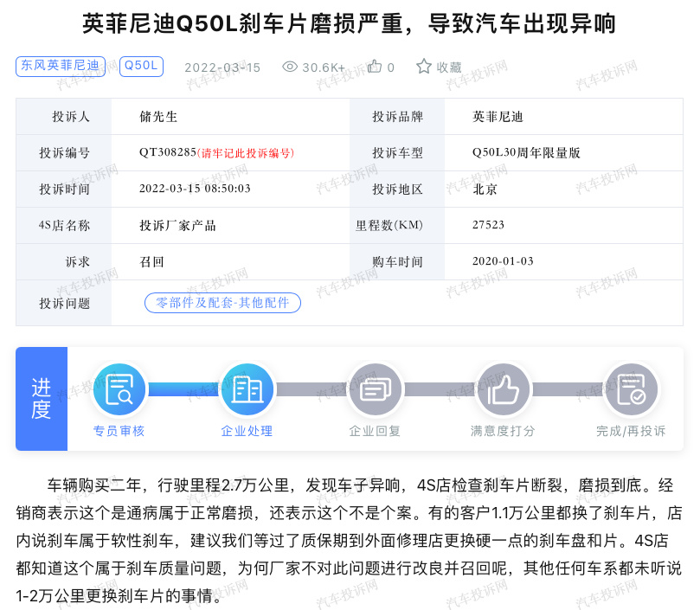The image size is (700, 610).
Task: Click the 投诉地区 column label
Action: pos(398,189)
